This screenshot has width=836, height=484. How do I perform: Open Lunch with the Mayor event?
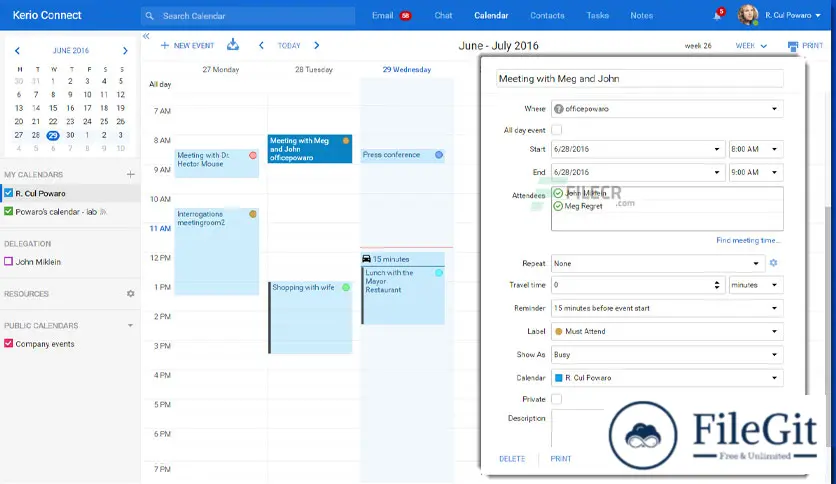point(404,295)
